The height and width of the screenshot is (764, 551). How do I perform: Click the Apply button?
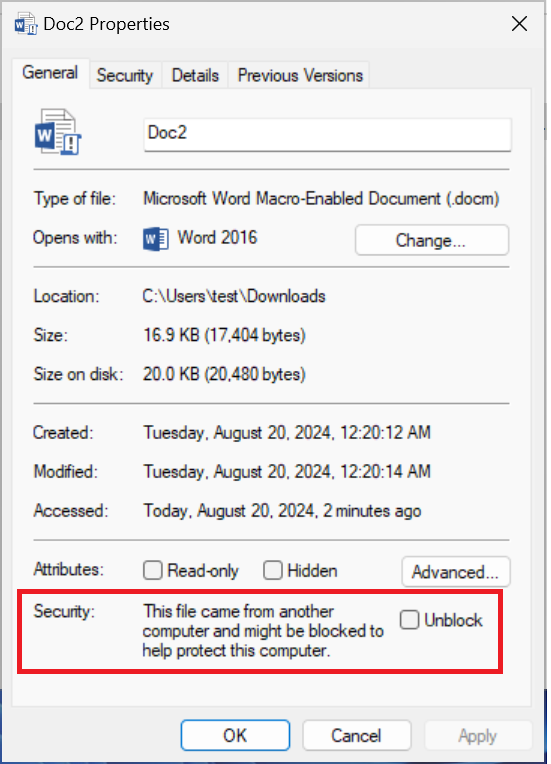tap(478, 735)
